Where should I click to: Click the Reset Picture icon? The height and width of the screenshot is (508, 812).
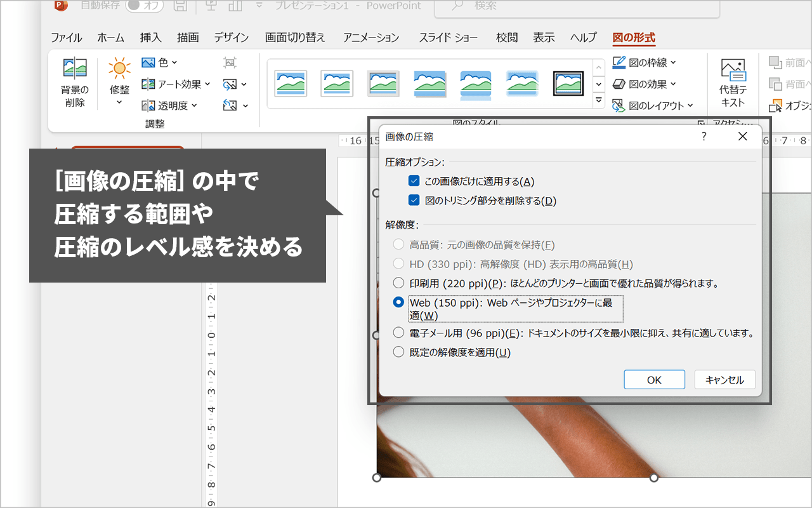231,105
